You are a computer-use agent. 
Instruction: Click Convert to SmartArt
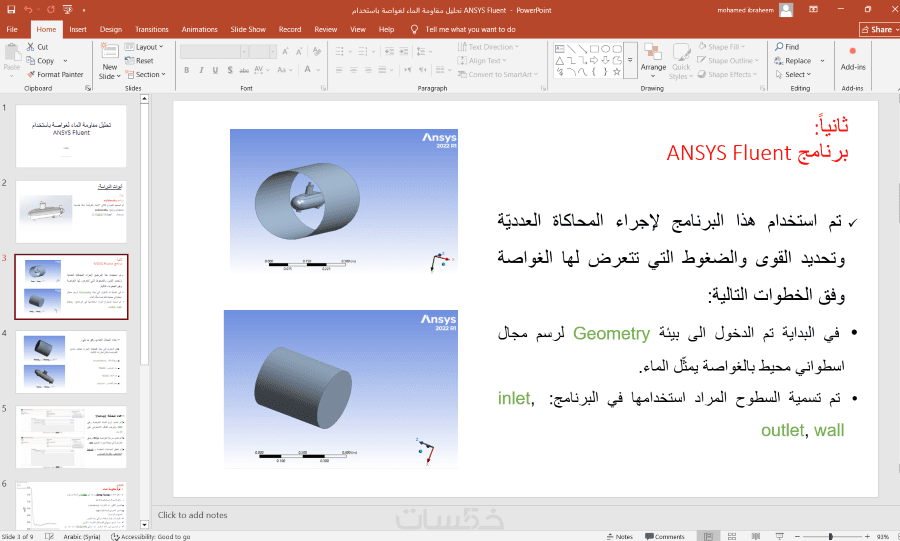point(497,75)
